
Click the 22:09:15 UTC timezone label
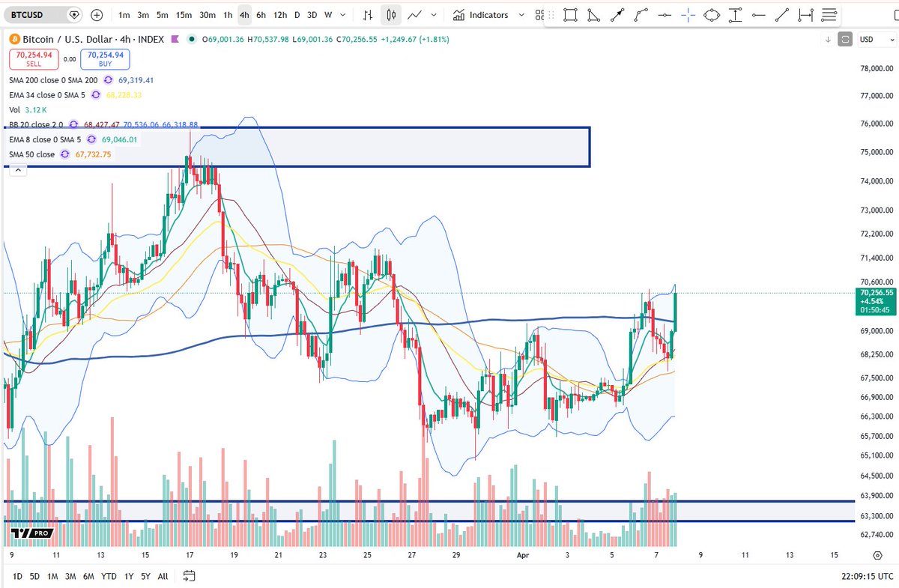point(867,577)
